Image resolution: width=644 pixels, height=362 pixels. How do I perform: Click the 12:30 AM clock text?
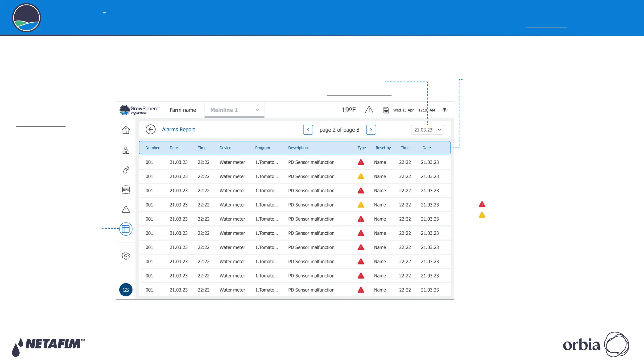pyautogui.click(x=426, y=110)
